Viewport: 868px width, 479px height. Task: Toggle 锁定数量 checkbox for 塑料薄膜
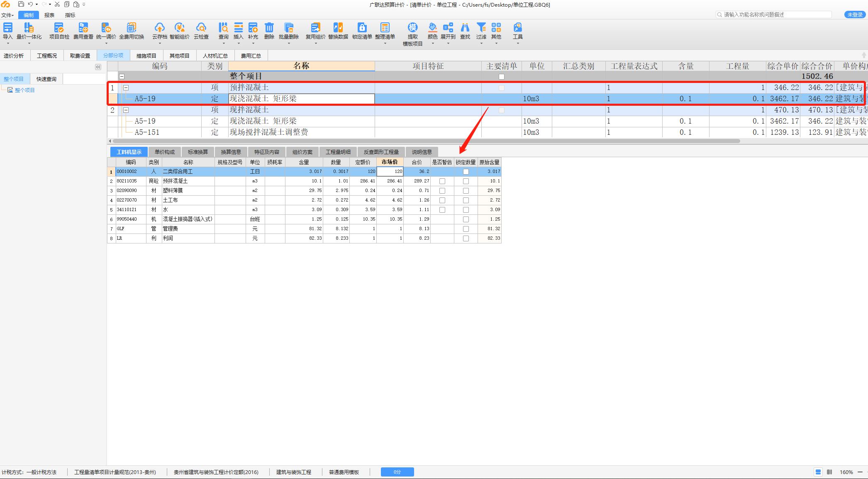click(466, 191)
